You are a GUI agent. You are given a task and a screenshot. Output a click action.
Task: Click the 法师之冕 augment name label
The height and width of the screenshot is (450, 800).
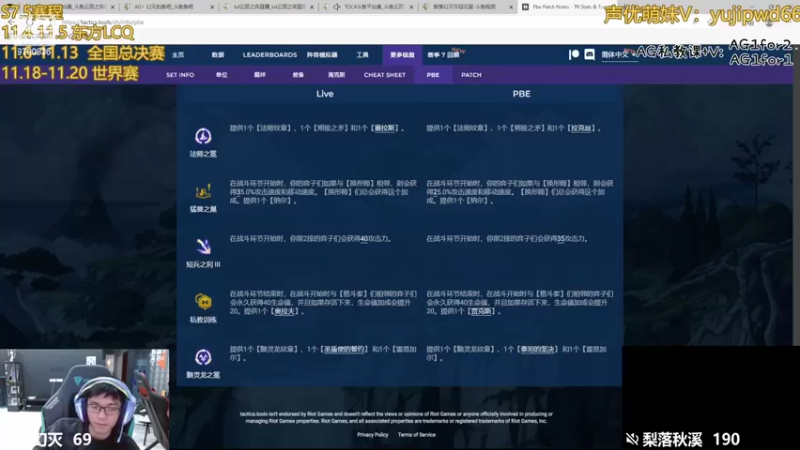pos(203,154)
